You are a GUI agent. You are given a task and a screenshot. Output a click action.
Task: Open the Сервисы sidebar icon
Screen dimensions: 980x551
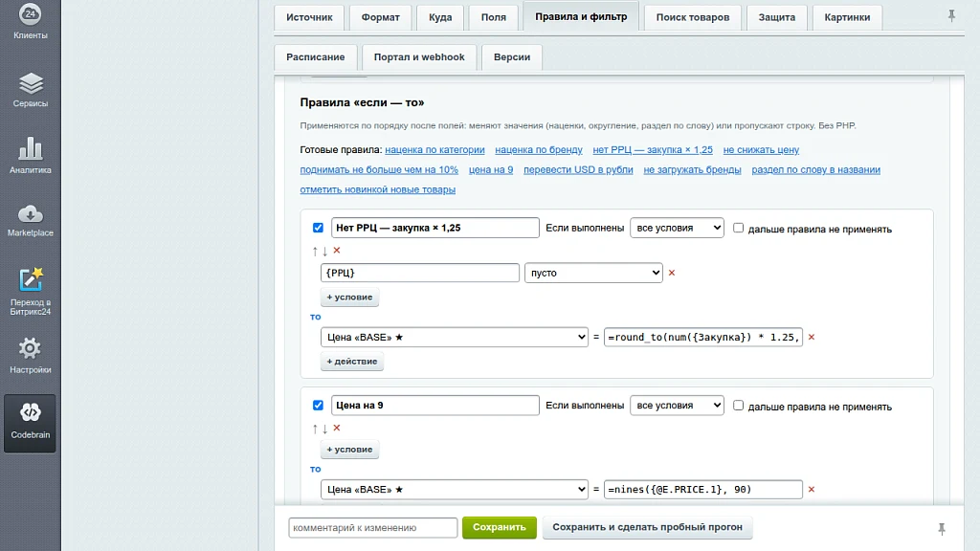(x=30, y=89)
